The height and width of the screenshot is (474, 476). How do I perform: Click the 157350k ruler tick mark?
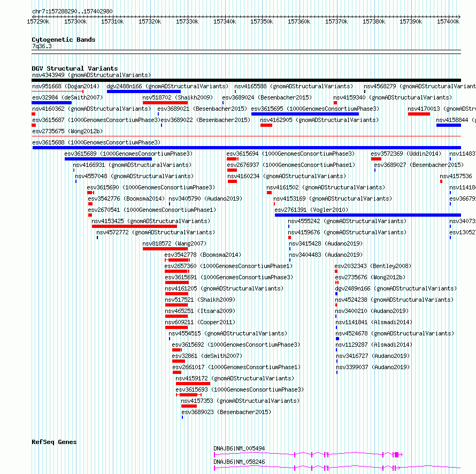coord(262,17)
